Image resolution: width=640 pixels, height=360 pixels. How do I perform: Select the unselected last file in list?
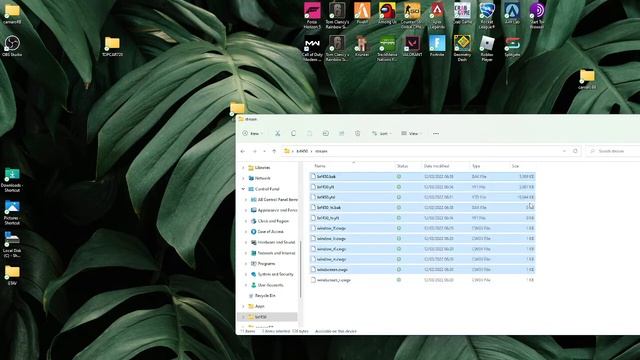[x=422, y=280]
